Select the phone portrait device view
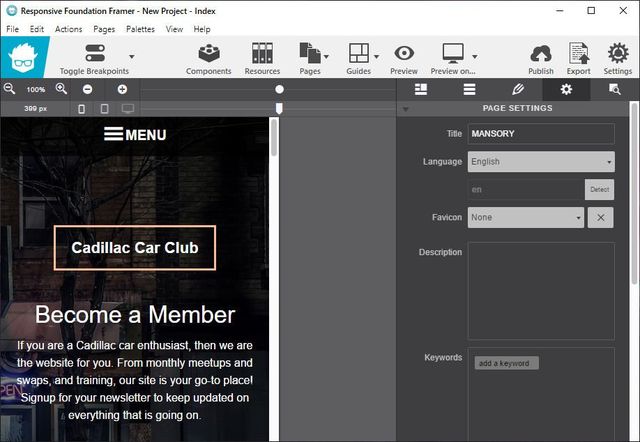640x442 pixels. (x=82, y=108)
